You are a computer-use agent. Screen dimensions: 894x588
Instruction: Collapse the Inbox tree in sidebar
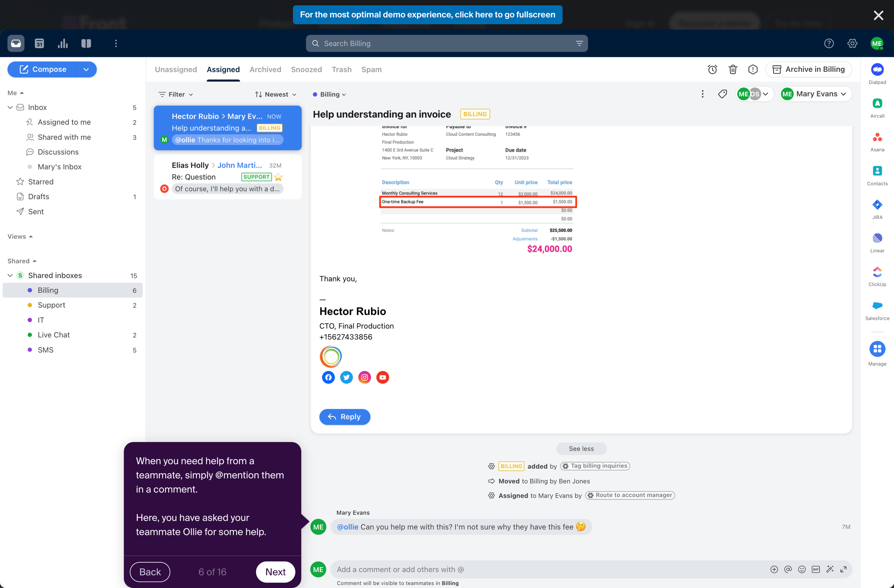[10, 107]
